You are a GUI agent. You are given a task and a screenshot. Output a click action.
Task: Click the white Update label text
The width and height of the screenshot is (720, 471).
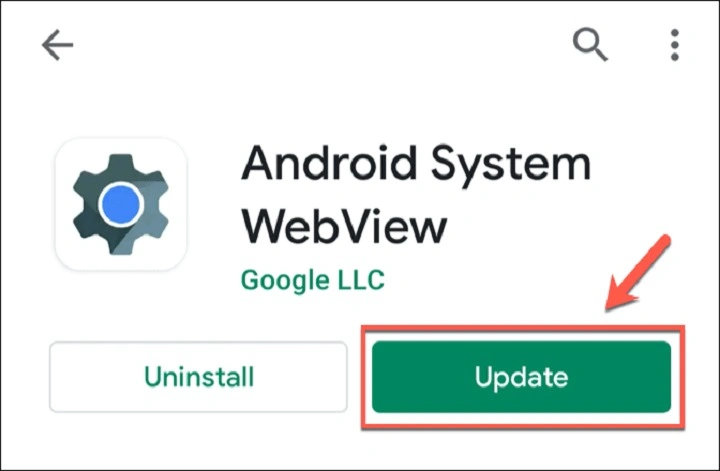(522, 378)
